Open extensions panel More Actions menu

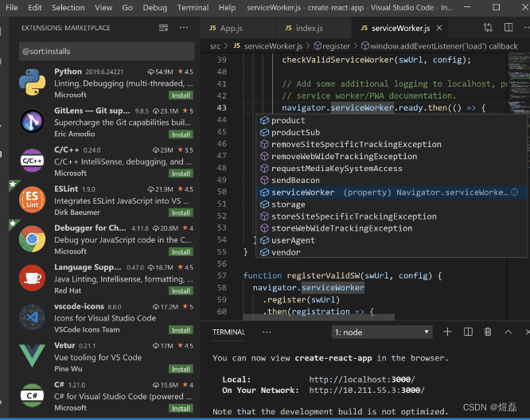[x=184, y=28]
